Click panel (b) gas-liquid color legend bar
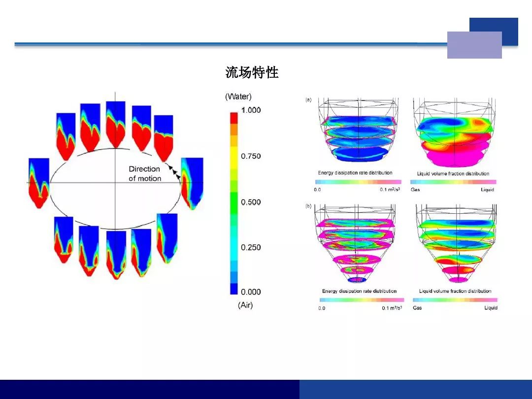This screenshot has height=399, width=532. click(455, 300)
